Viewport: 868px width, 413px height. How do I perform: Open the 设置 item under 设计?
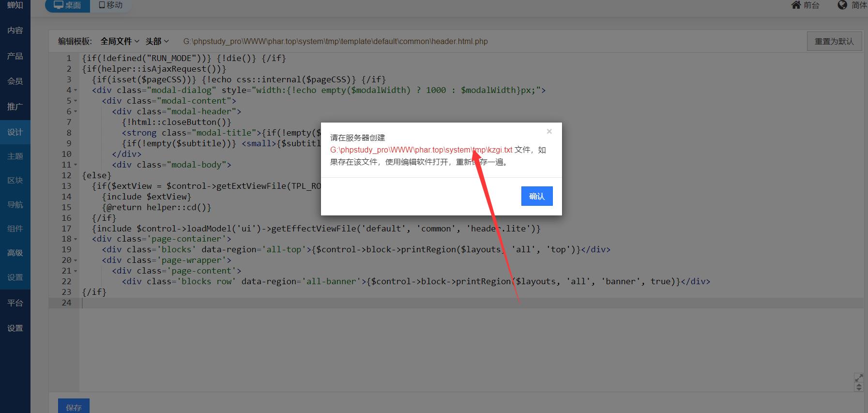tap(15, 277)
